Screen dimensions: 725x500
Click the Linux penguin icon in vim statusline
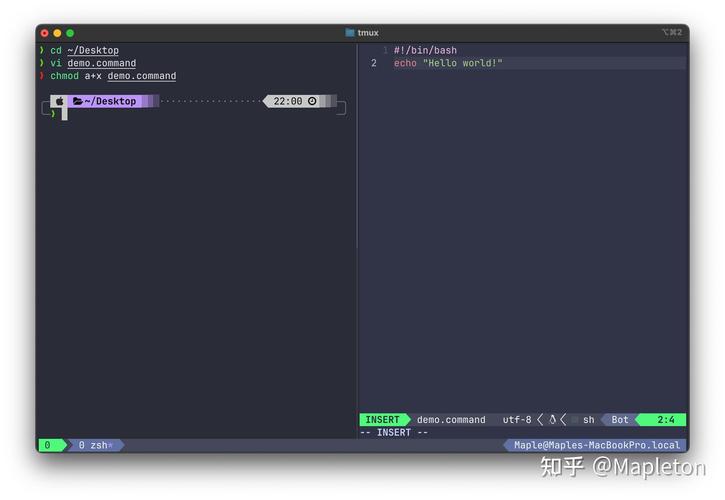[552, 420]
